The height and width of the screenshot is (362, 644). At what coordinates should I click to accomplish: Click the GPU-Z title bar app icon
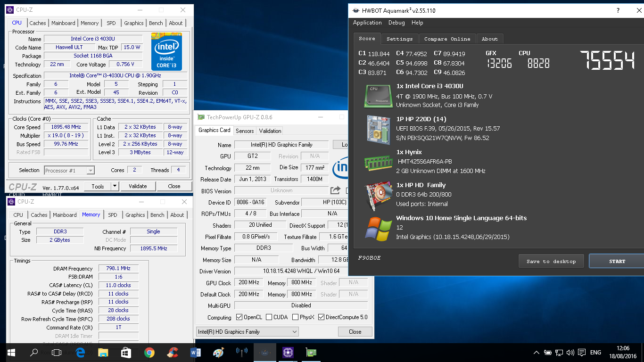201,117
